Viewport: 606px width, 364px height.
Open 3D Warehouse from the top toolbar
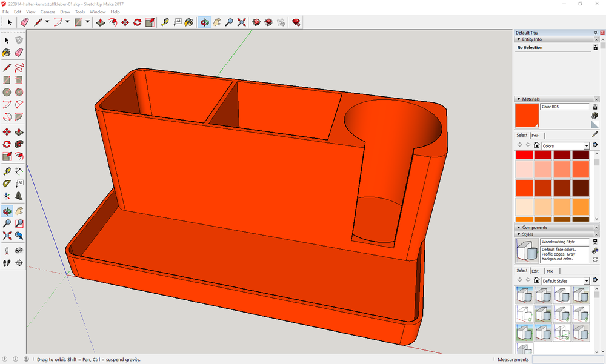pos(256,22)
